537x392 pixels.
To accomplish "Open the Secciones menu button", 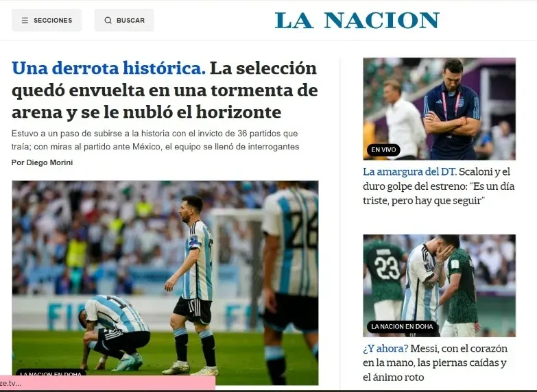I will [47, 20].
